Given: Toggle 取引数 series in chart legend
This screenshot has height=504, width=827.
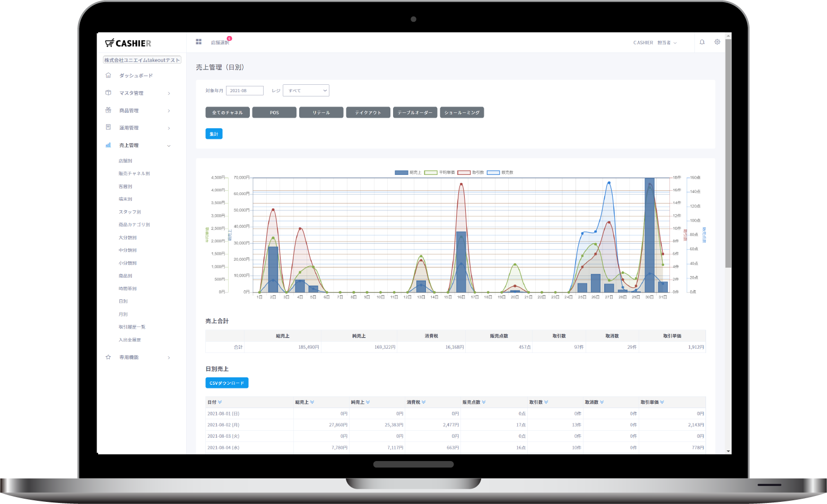Looking at the screenshot, I should (x=471, y=173).
